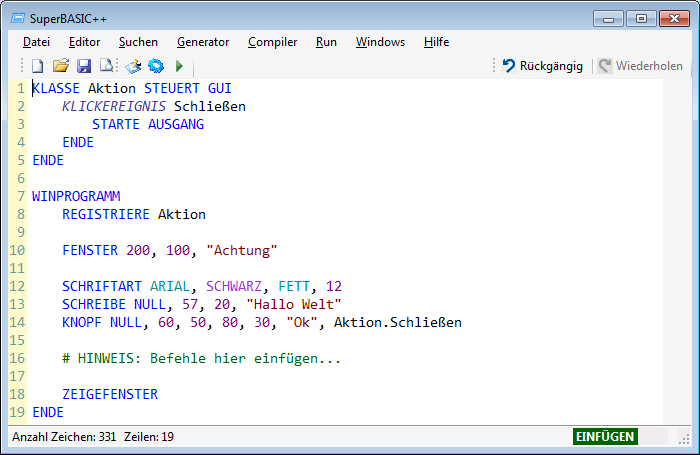Close the SuperBASIC++ window
This screenshot has height=455, width=700.
click(x=675, y=19)
